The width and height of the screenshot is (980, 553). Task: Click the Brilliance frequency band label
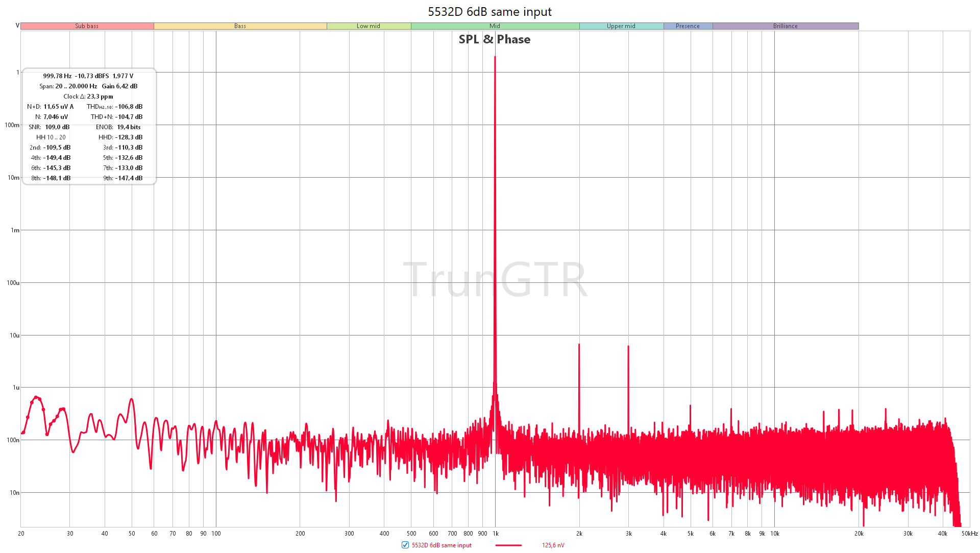(x=785, y=26)
